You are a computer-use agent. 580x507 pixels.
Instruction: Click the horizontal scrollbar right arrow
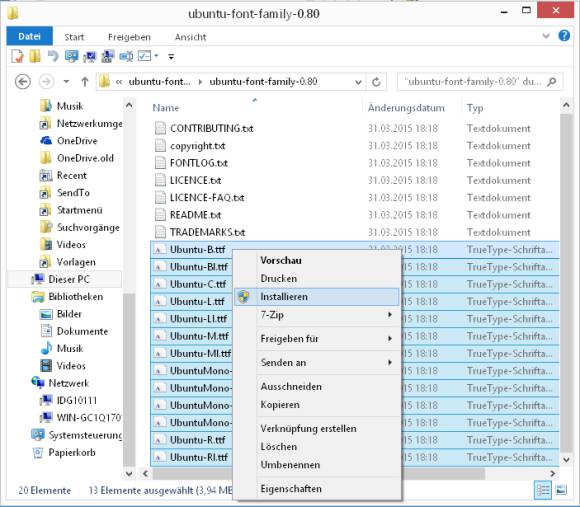[x=553, y=474]
